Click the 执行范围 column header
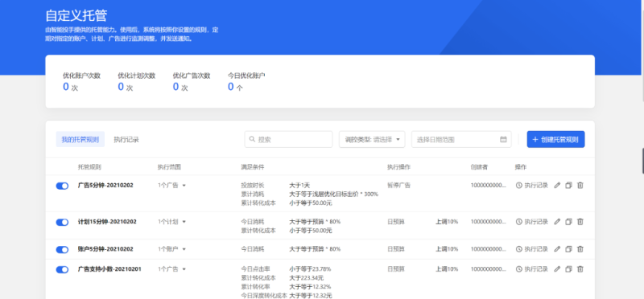 pyautogui.click(x=169, y=167)
